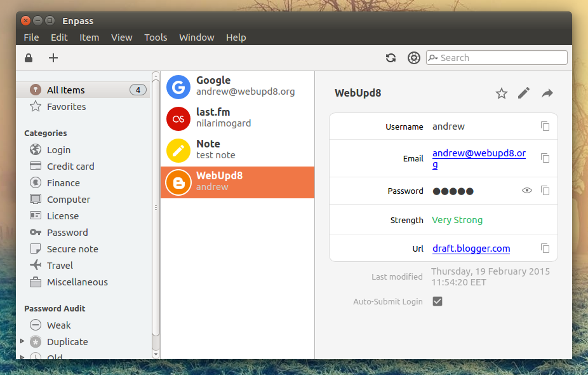Screen dimensions: 588x375
Task: Mark WebUpd8 as favorite star icon
Action: coord(502,93)
